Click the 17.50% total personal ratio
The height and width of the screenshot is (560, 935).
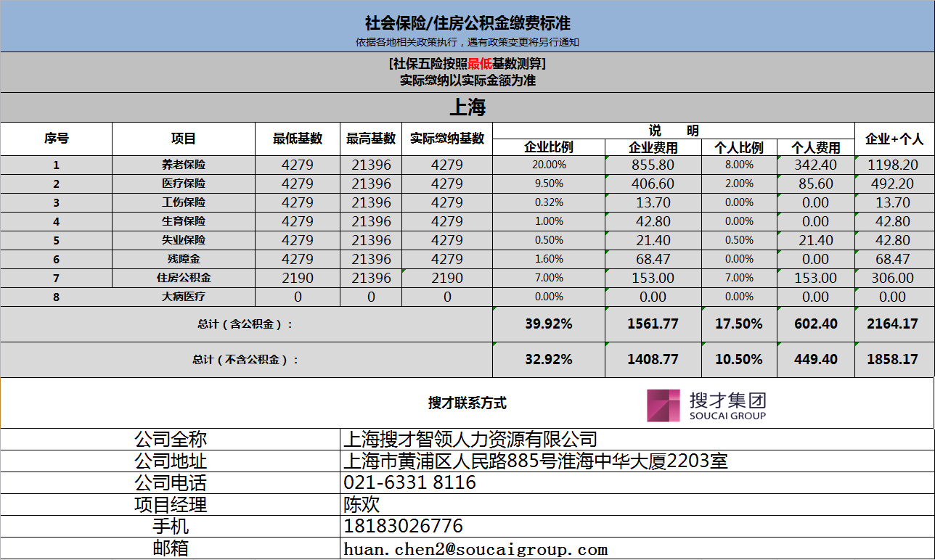(x=739, y=324)
